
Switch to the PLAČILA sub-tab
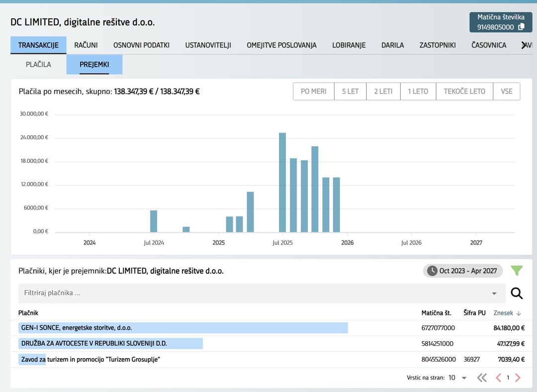(38, 64)
